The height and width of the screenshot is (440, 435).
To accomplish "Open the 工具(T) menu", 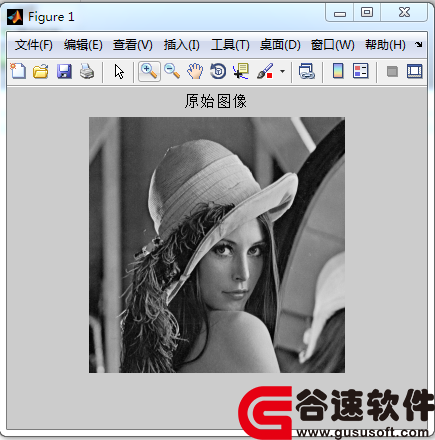I will click(230, 45).
